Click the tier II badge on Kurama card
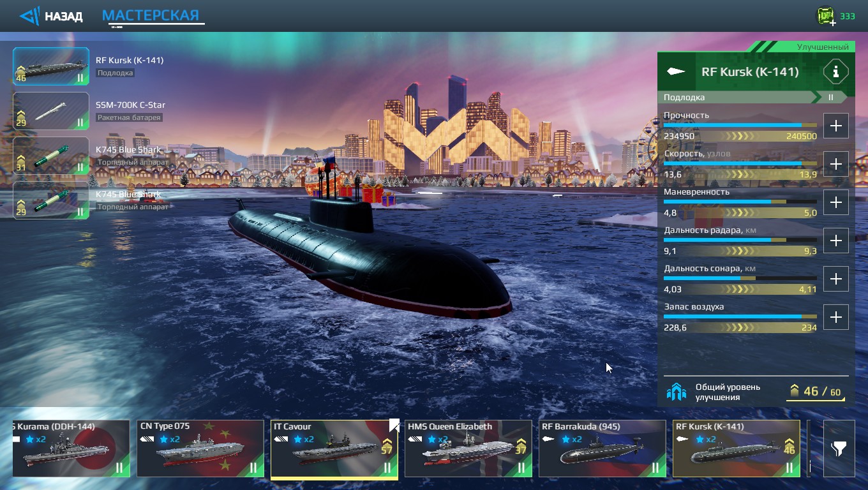Viewport: 868px width, 490px height. pyautogui.click(x=119, y=468)
